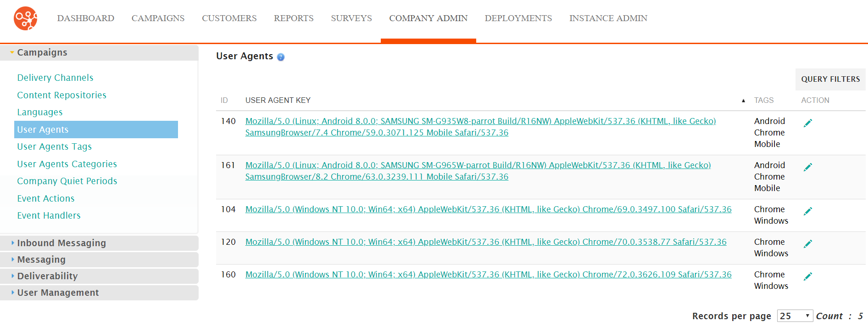Click the Action column header
Viewport: 868px width, 327px height.
815,100
